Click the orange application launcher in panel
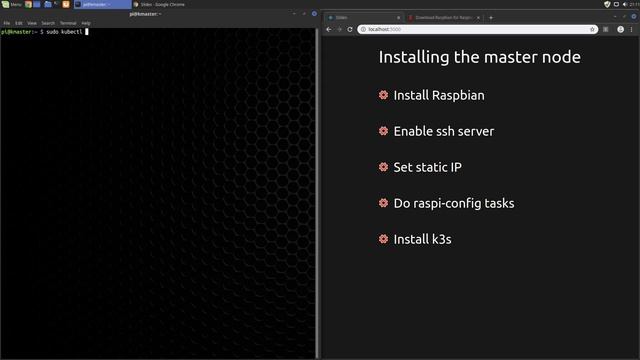Image resolution: width=640 pixels, height=360 pixels. click(x=66, y=4)
